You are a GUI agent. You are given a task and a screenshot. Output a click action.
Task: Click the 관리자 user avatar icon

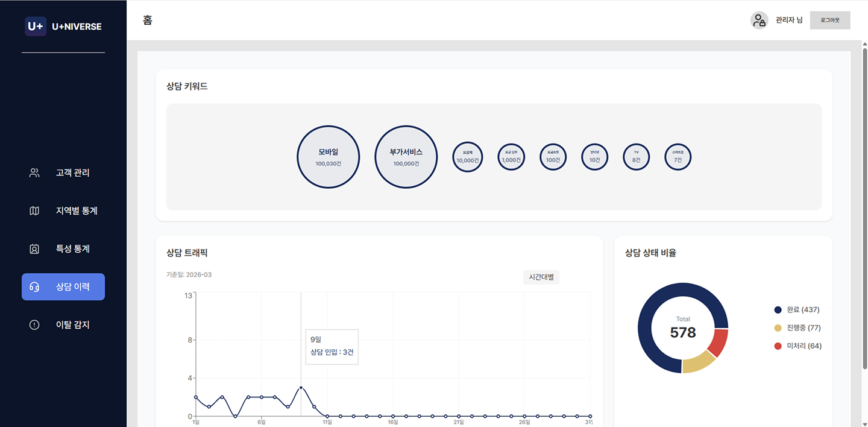click(759, 21)
